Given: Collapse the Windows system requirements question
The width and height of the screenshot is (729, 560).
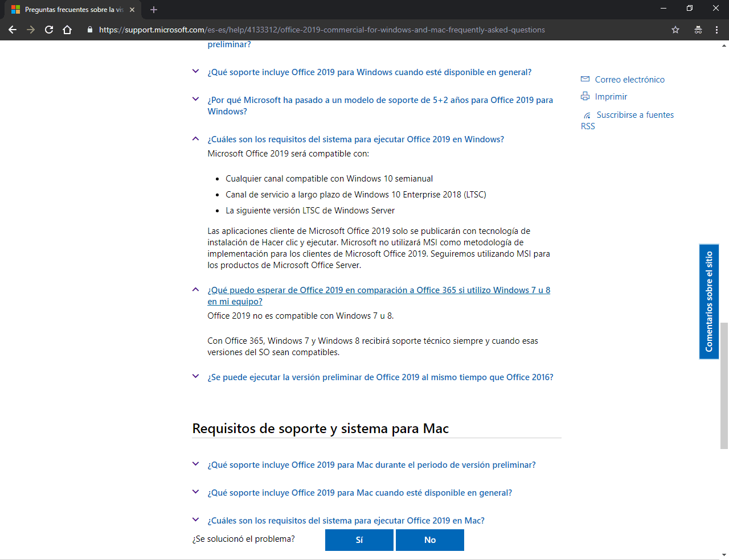Looking at the screenshot, I should point(195,139).
